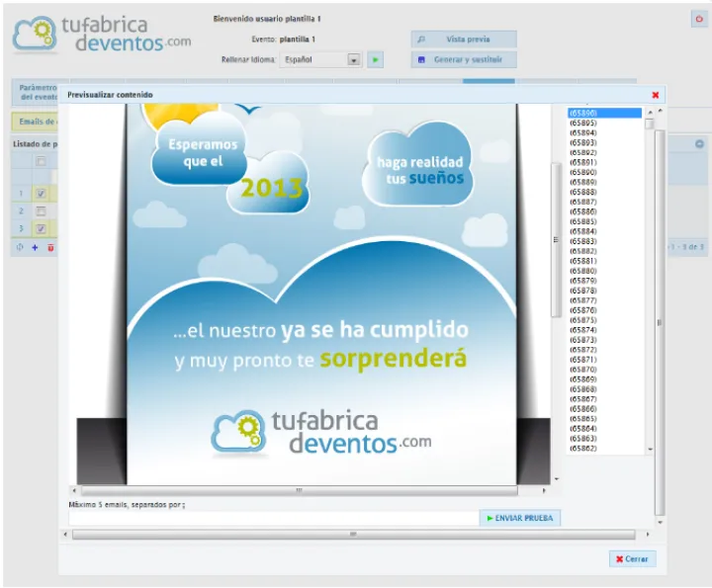Click the preview horizontal scrollbar thumb

pyautogui.click(x=300, y=490)
